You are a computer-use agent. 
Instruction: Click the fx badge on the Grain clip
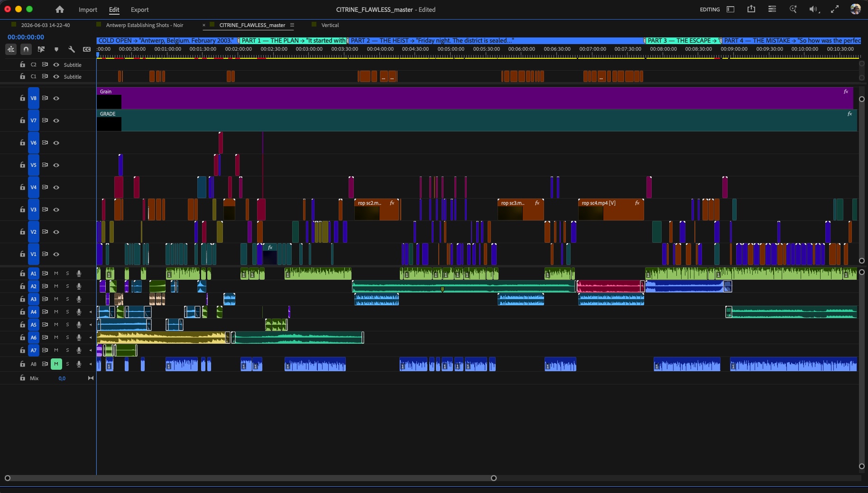(846, 91)
